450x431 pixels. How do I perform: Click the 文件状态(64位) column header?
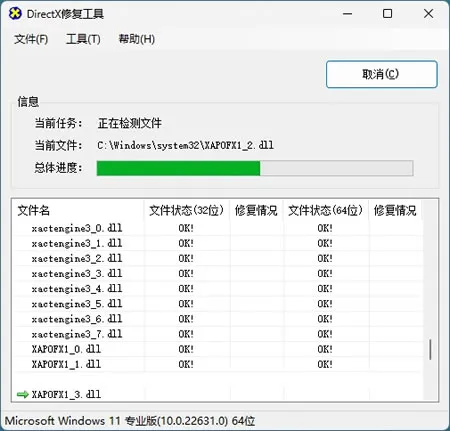(x=326, y=210)
